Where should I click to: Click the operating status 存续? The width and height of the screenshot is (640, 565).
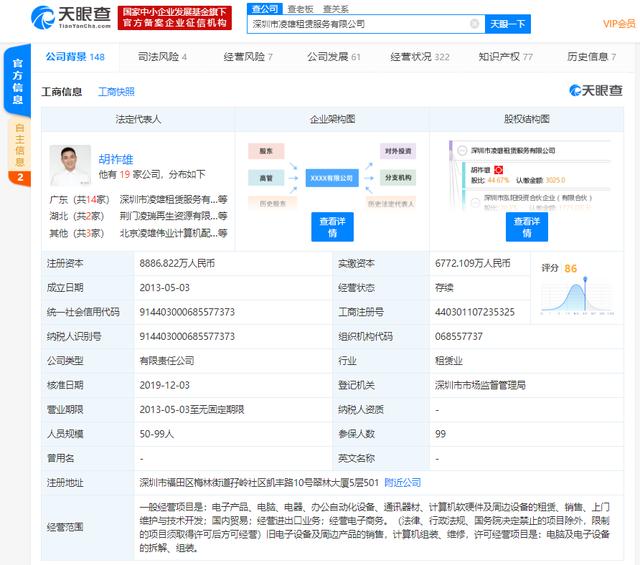(x=444, y=288)
